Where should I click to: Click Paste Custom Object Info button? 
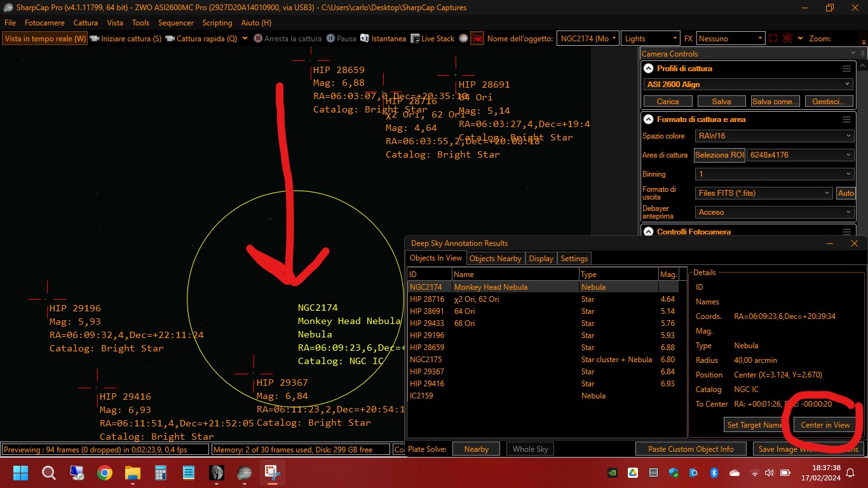[691, 449]
